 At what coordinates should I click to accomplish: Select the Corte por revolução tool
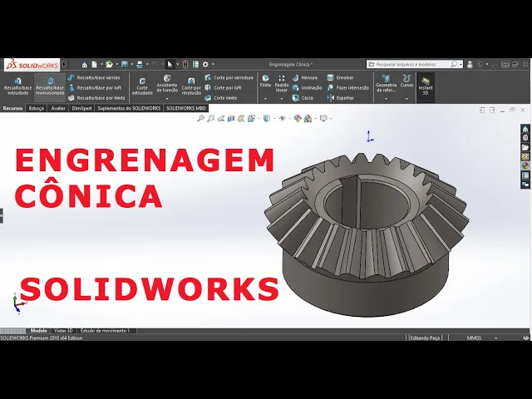coord(191,86)
